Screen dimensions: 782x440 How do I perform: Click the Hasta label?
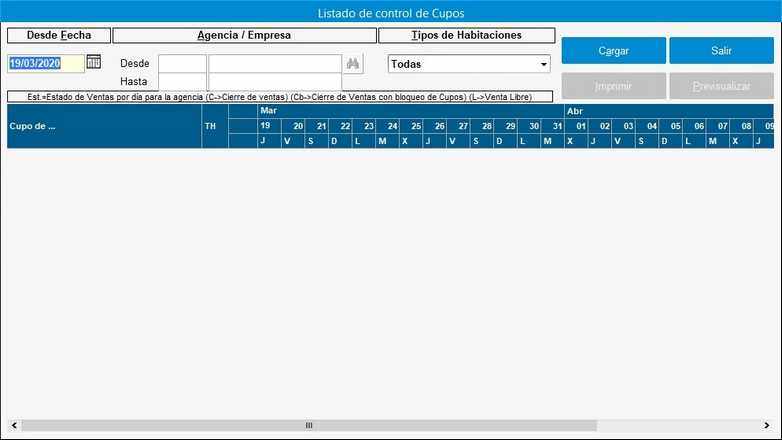(x=134, y=81)
